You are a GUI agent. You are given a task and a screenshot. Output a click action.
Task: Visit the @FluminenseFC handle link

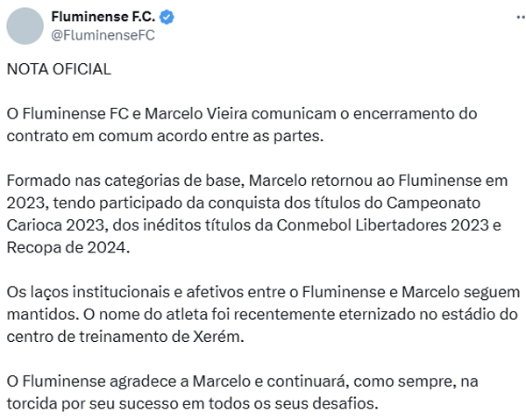coord(103,35)
